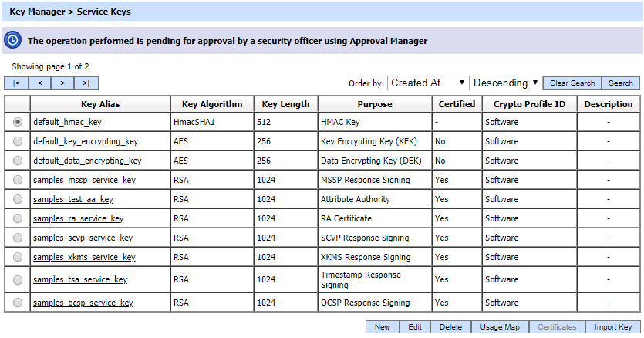Create a new key with New button

382,327
